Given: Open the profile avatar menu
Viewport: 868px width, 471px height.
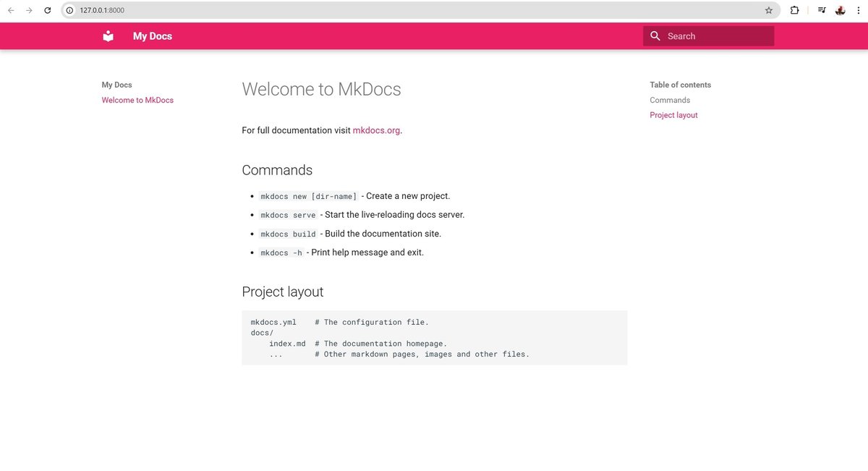Looking at the screenshot, I should coord(841,10).
